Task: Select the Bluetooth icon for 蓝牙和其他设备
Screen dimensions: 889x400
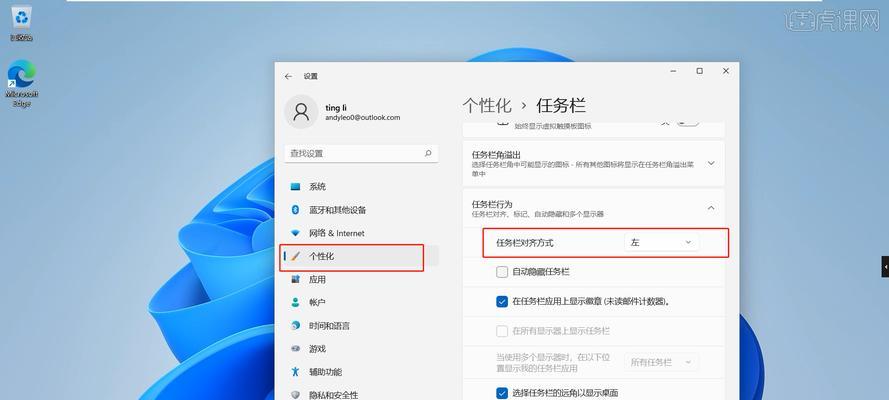Action: (295, 210)
